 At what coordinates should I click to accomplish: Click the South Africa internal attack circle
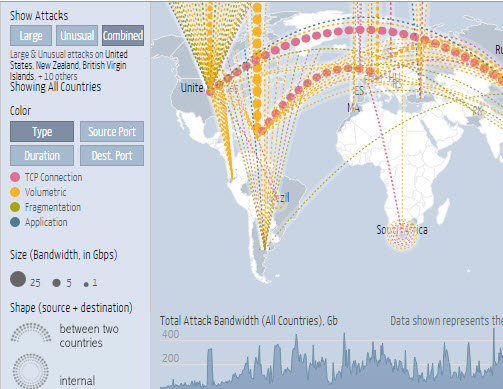pos(402,234)
